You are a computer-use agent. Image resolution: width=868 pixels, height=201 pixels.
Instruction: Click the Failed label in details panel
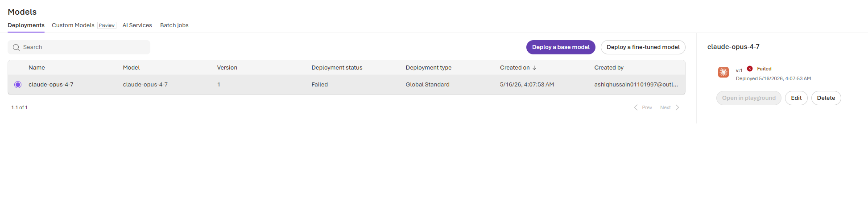[764, 69]
